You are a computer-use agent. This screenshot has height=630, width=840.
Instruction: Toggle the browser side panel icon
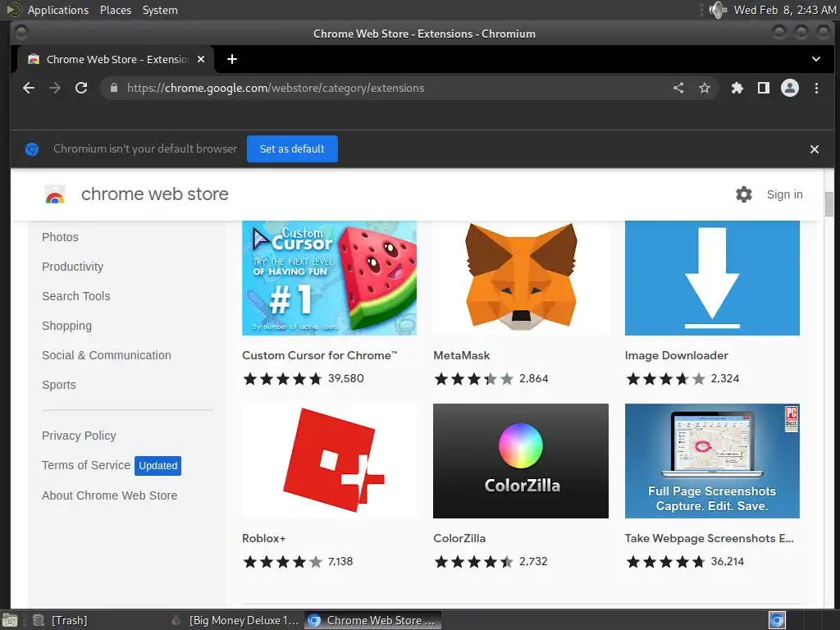[764, 88]
